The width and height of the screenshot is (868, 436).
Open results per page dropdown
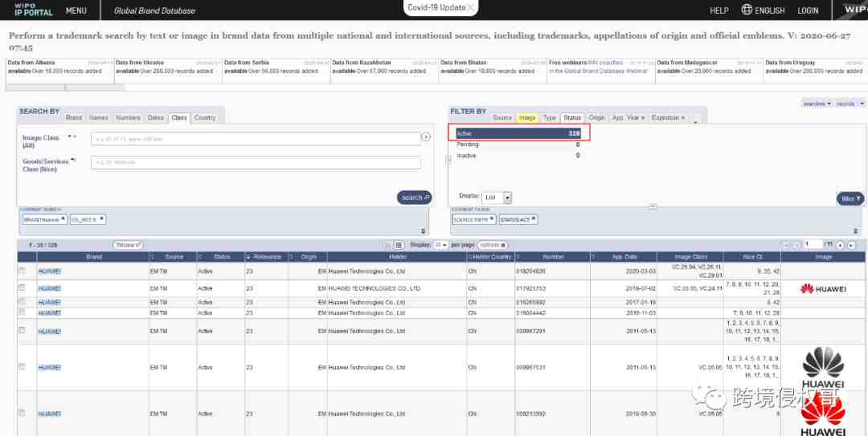440,245
